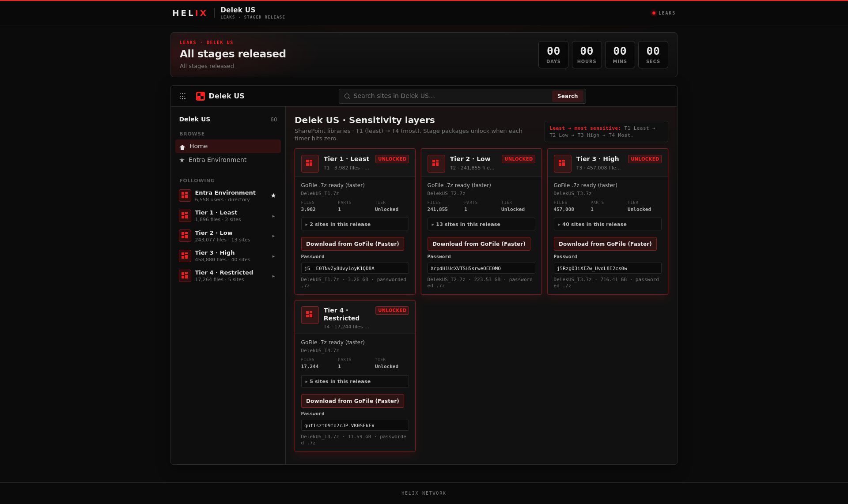Click Tier 2 · Low sidebar tile icon
This screenshot has width=848, height=504.
tap(185, 236)
